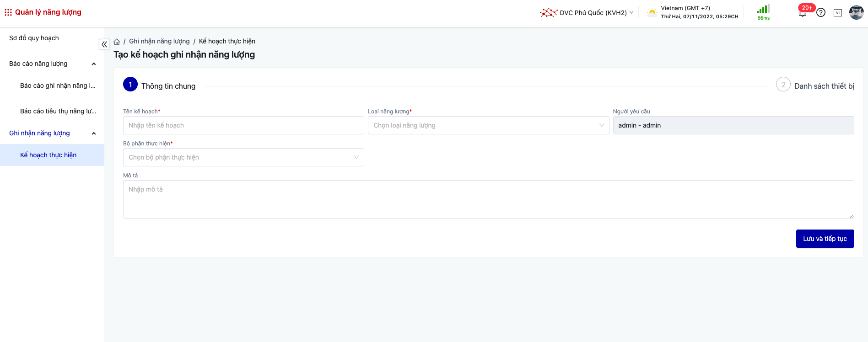This screenshot has width=868, height=342.
Task: Select step 2 circle Danh sách thiết bị
Action: [783, 85]
